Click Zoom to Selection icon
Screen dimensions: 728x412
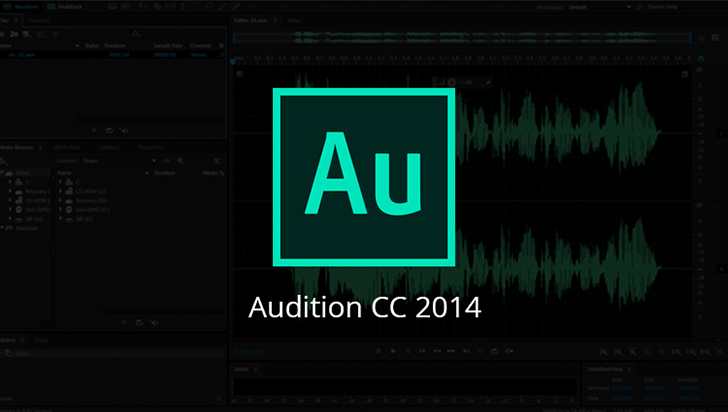pos(706,352)
